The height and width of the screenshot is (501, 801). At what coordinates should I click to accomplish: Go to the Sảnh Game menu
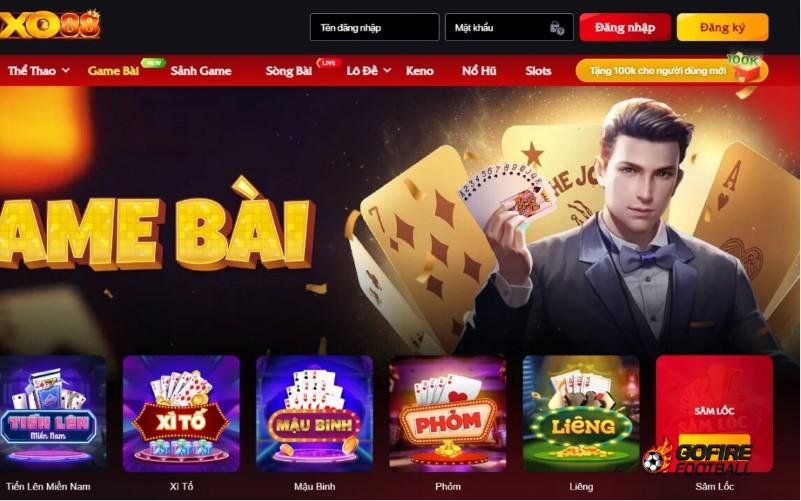[x=201, y=70]
